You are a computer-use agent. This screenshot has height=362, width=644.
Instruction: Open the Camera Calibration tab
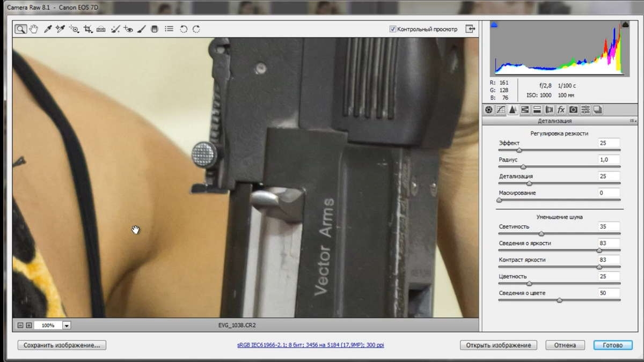click(x=573, y=109)
